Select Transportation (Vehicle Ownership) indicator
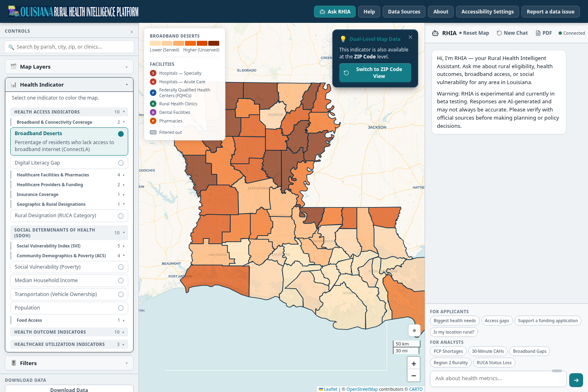This screenshot has width=588, height=392. (x=69, y=294)
